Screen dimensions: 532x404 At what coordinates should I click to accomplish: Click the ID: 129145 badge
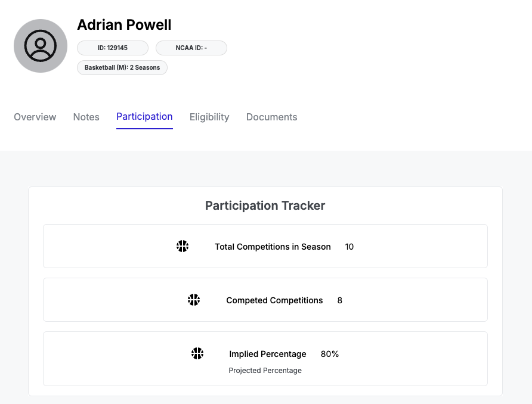(x=113, y=48)
